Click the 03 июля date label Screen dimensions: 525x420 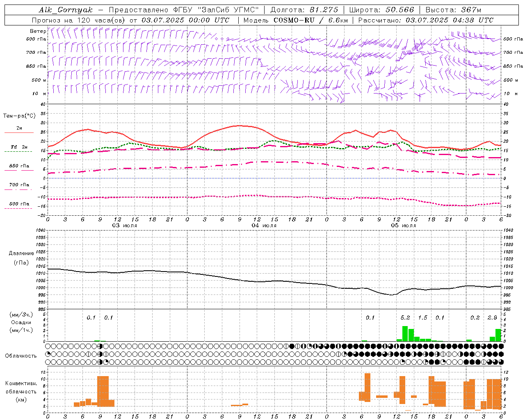point(125,225)
